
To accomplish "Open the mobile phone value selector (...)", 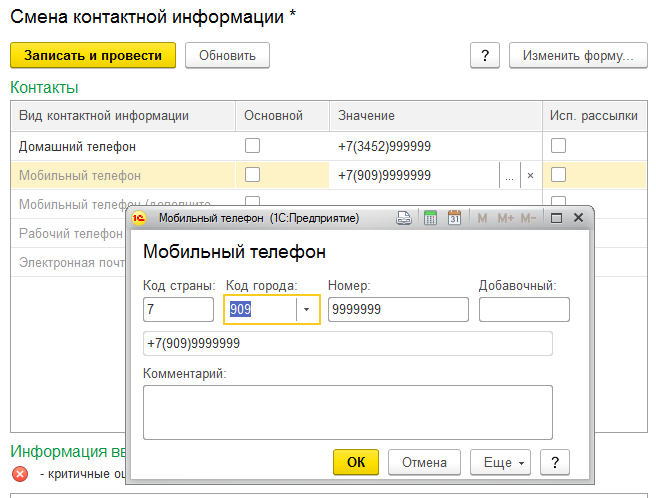I will pyautogui.click(x=509, y=175).
